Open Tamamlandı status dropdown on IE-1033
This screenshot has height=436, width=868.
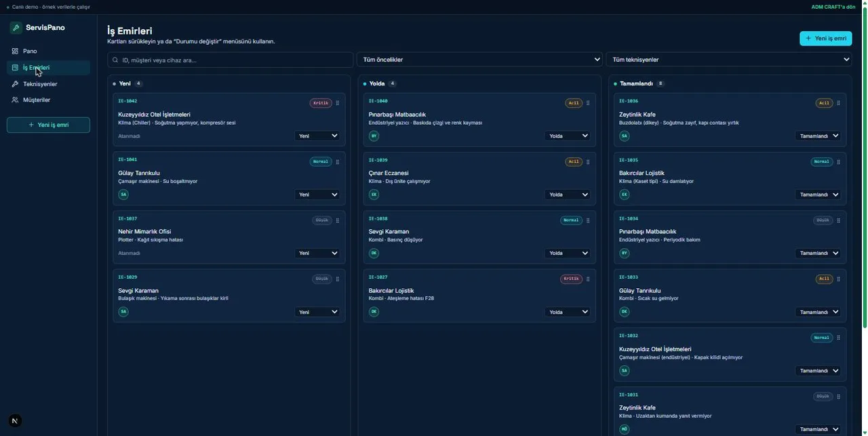818,312
